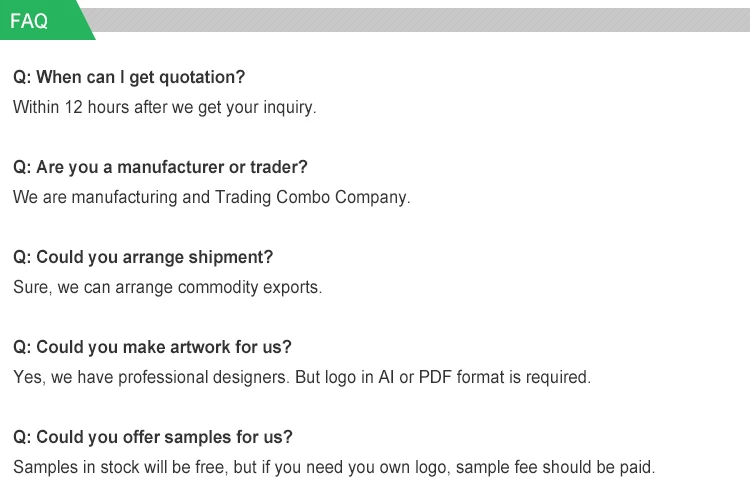
Task: Select the answer about arranging commodity exports
Action: pos(167,287)
